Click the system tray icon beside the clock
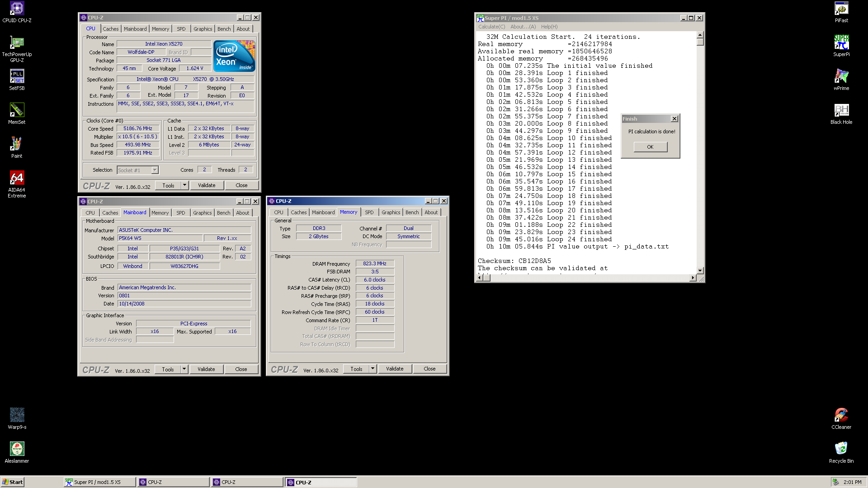868x488 pixels. pos(836,482)
